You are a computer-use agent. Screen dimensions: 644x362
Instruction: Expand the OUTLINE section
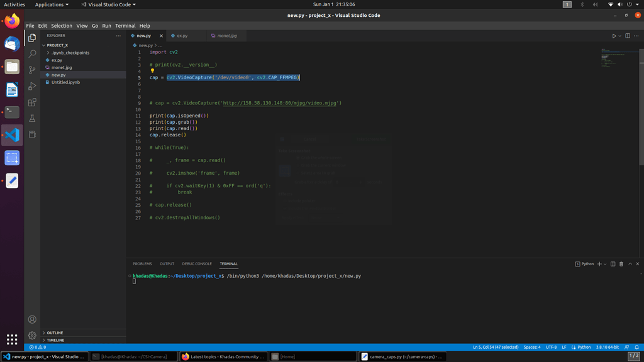click(x=55, y=332)
